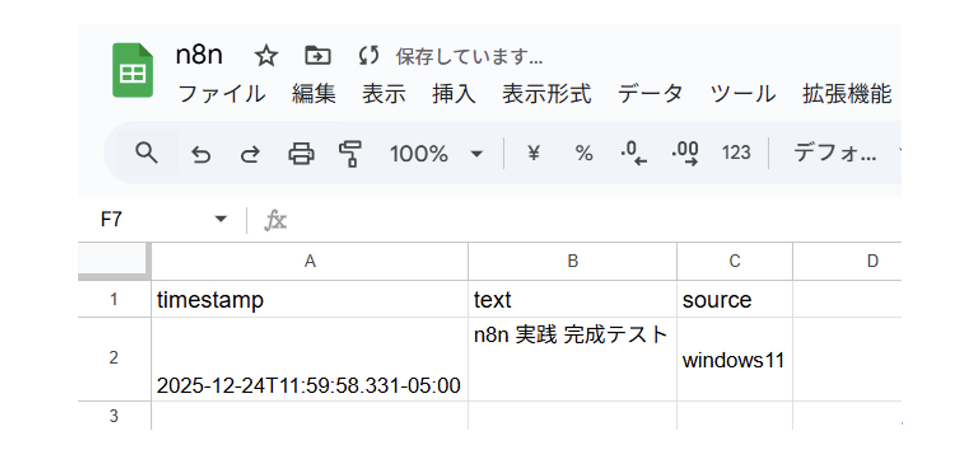Open the 編集 menu
Viewport: 980px width, 455px height.
[x=314, y=94]
